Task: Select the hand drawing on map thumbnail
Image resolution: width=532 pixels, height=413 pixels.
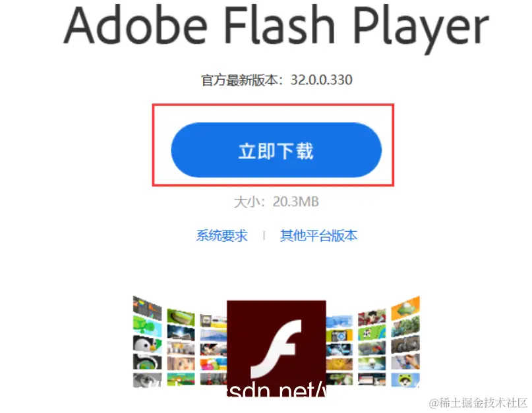Action: pyautogui.click(x=405, y=362)
